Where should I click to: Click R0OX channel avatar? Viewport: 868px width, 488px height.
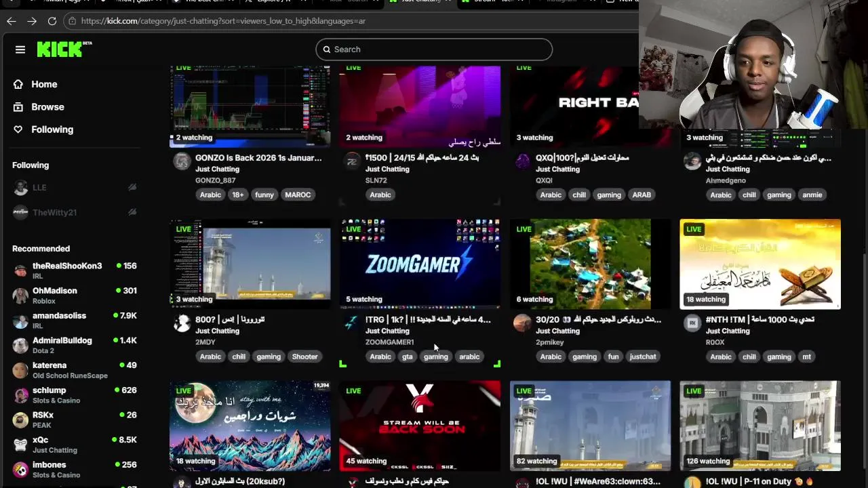coord(692,323)
